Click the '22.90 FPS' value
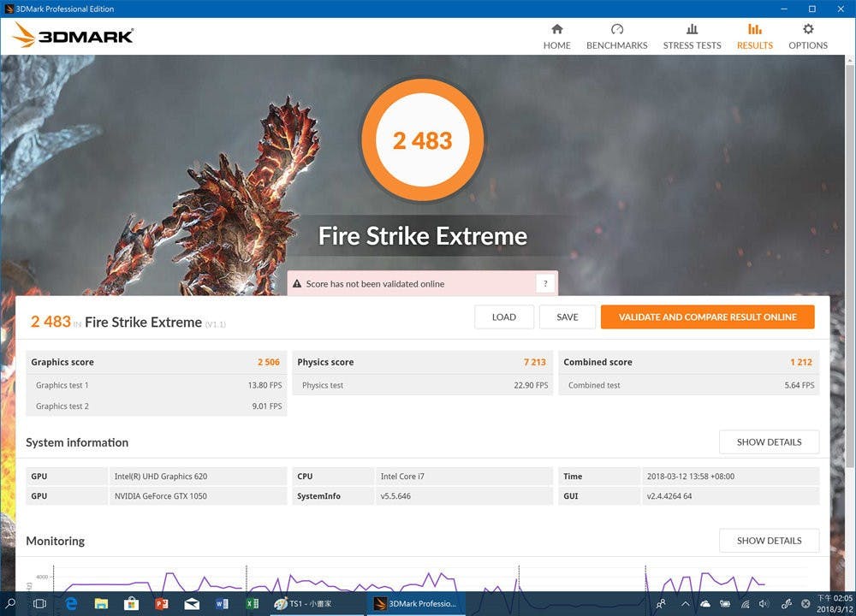Screen dimensions: 856x616 (x=532, y=385)
